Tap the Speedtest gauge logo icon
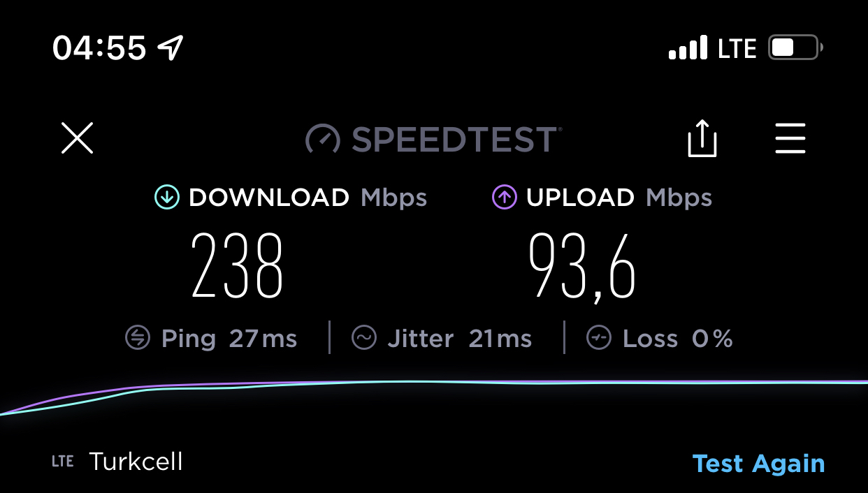The height and width of the screenshot is (493, 868). (323, 139)
